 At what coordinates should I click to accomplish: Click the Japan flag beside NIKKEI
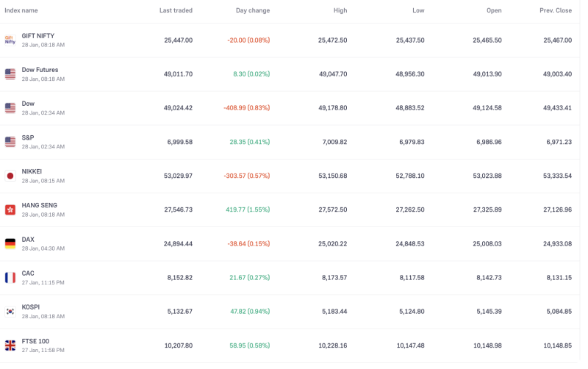[x=10, y=176]
